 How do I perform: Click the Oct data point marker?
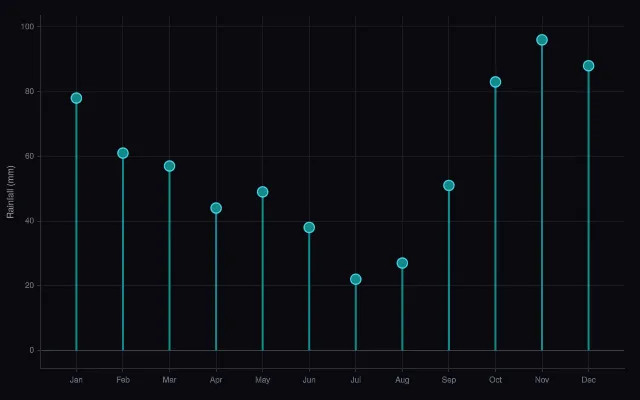(x=495, y=82)
